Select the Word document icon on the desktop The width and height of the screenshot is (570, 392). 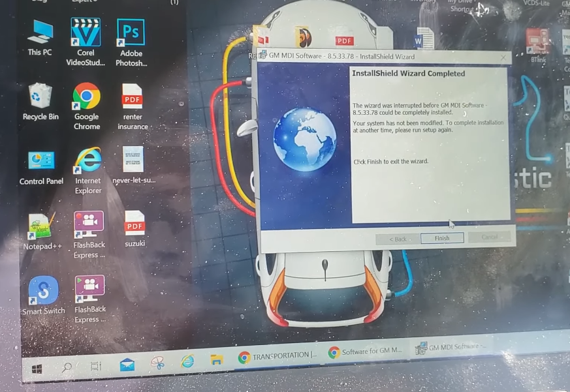coord(424,38)
